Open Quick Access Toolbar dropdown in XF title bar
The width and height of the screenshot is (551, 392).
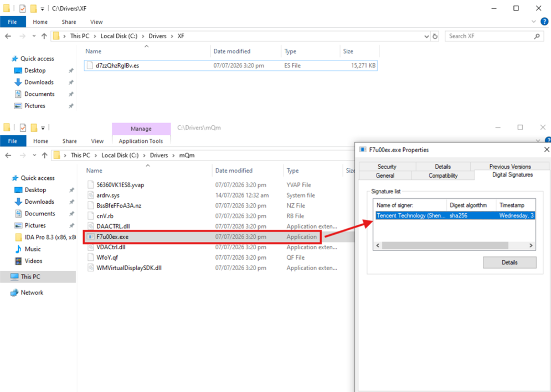42,9
